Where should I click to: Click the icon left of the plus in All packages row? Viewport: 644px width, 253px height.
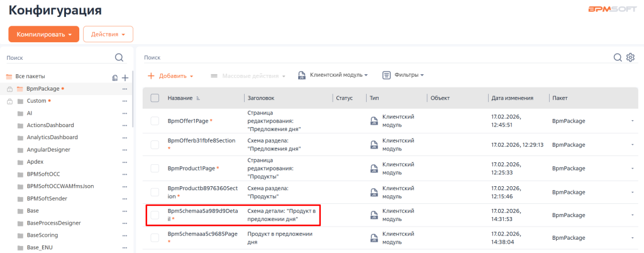pos(114,77)
